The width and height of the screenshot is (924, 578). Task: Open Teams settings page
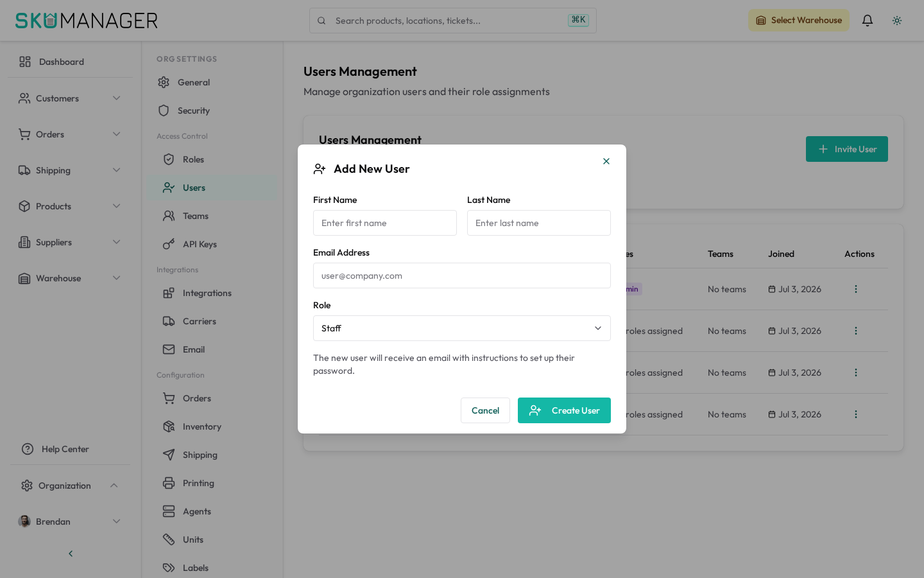212,216
